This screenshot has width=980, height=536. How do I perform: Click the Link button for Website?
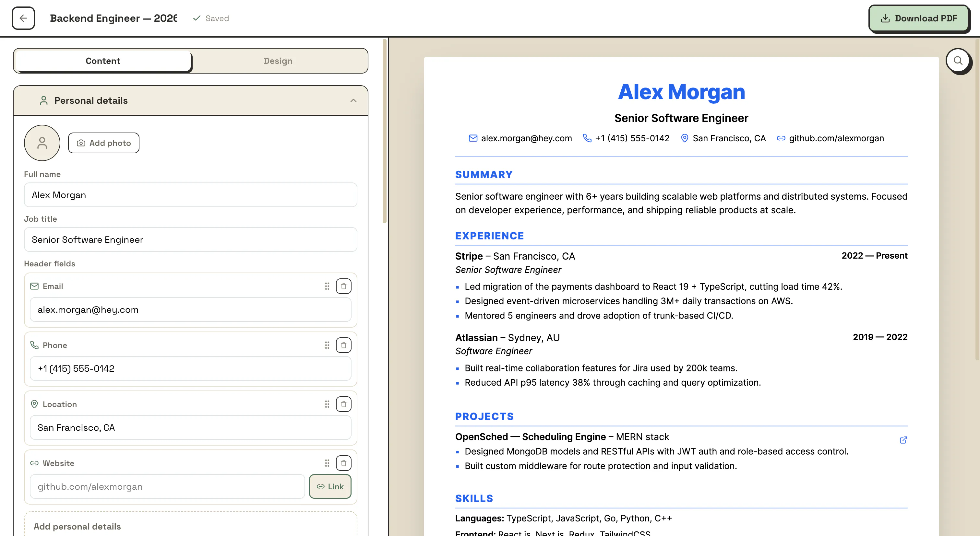click(x=330, y=487)
